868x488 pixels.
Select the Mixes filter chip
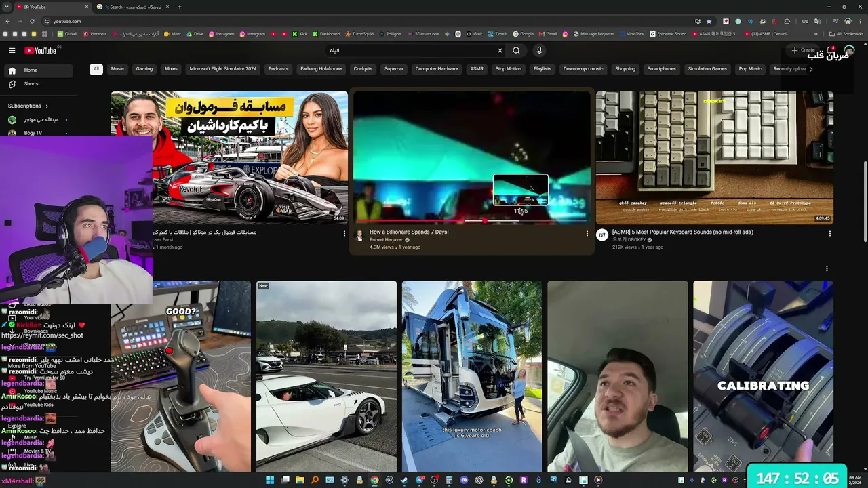click(x=171, y=69)
